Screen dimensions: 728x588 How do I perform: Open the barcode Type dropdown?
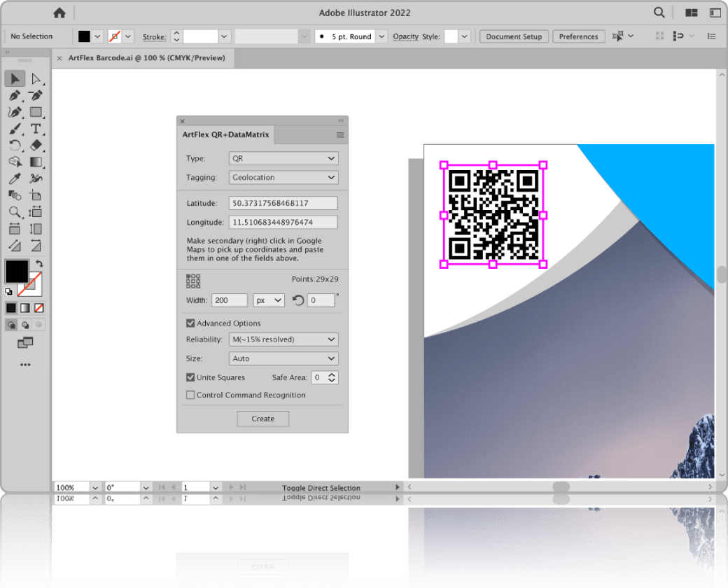(x=283, y=159)
